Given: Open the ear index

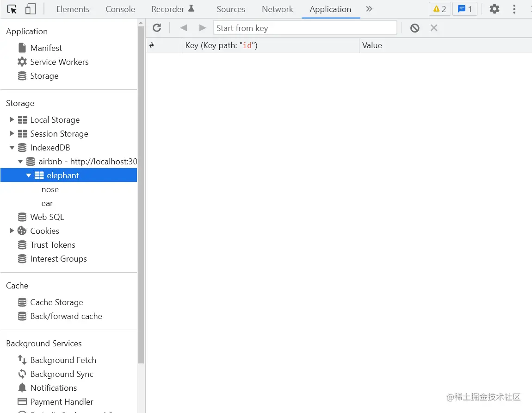Looking at the screenshot, I should click(47, 203).
